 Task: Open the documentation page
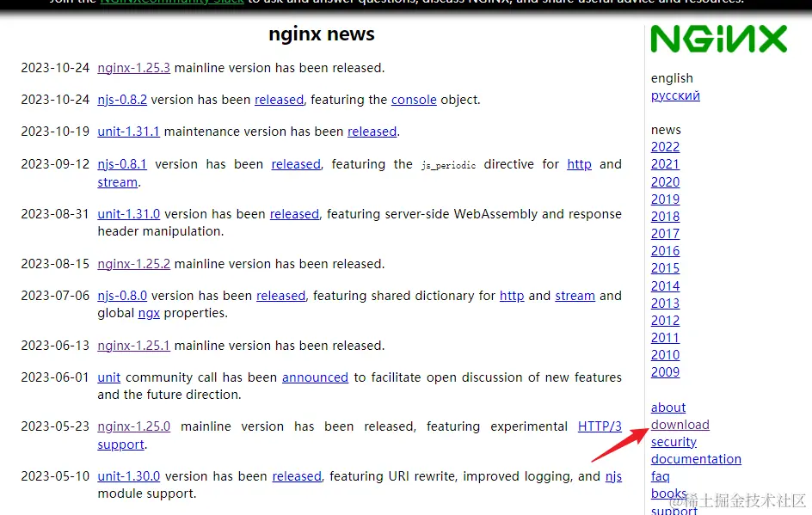click(x=696, y=459)
